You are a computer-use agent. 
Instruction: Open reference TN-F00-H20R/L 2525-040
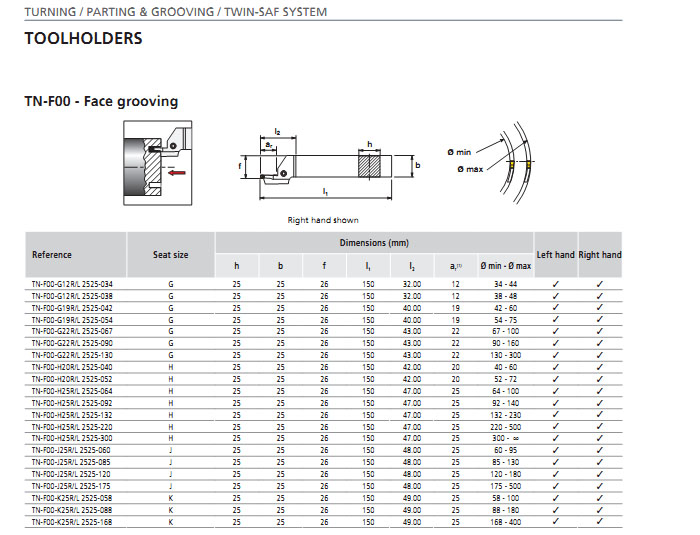(72, 367)
